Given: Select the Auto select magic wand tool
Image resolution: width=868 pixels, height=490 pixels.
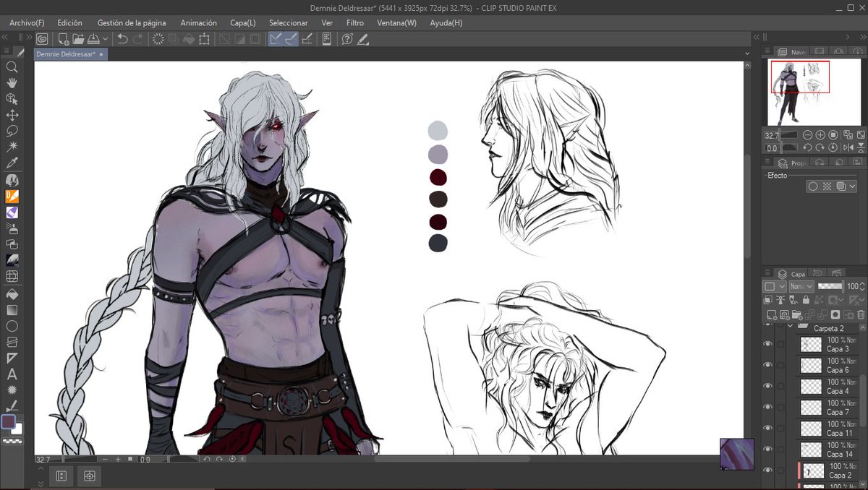Looking at the screenshot, I should [12, 147].
